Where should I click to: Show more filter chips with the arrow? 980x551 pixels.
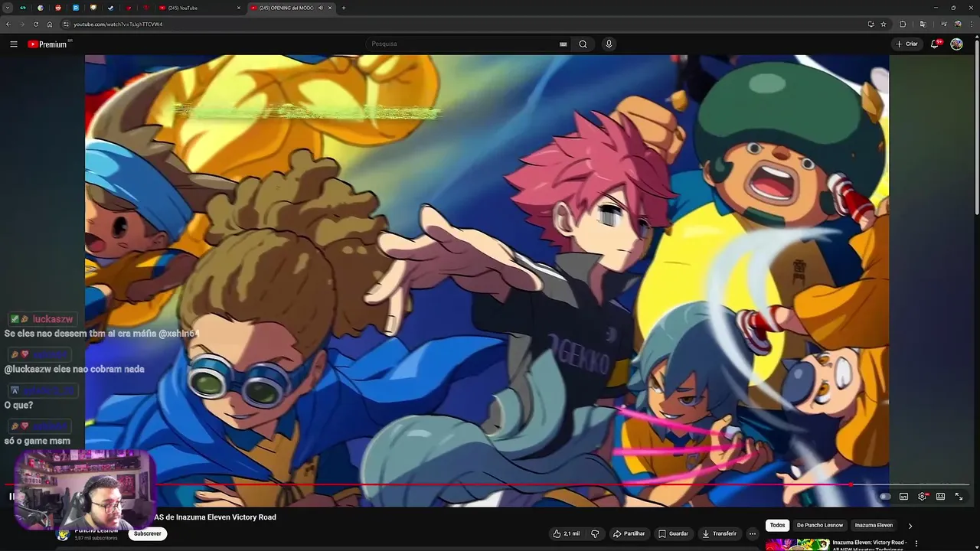tap(910, 526)
